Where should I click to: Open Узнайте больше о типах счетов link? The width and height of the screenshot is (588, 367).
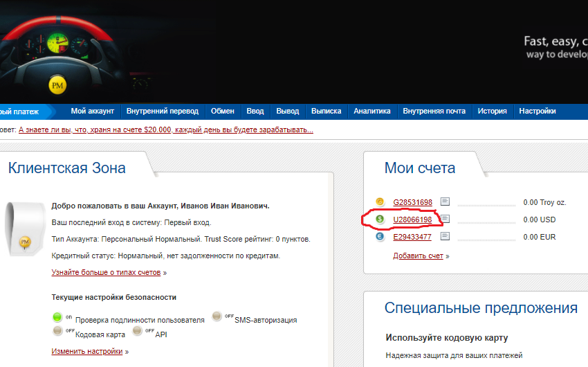[x=106, y=272]
